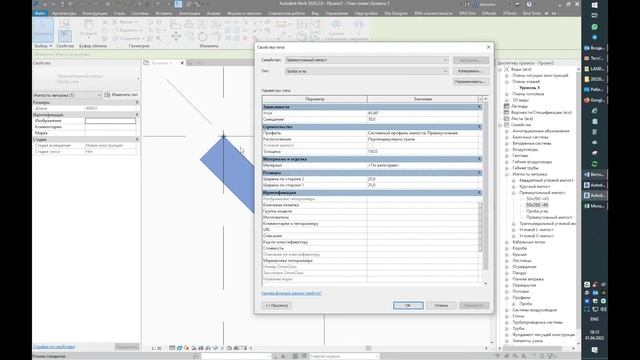Image resolution: width=640 pixels, height=360 pixels.
Task: Expand Круглый импост in project browser
Action: (x=513, y=186)
